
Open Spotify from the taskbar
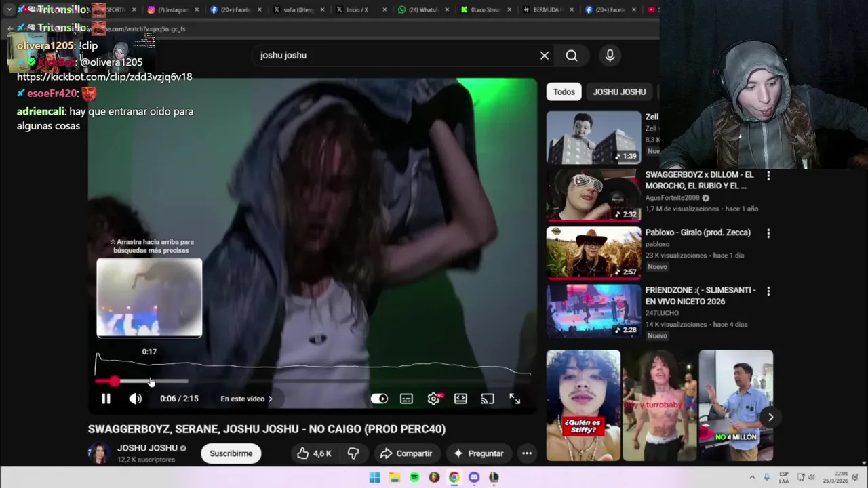point(414,477)
